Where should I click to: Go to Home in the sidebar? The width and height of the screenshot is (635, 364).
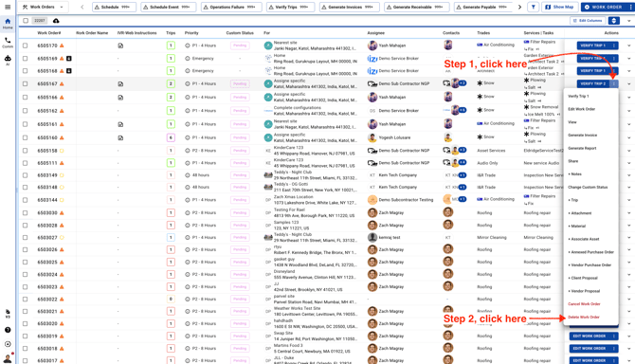tap(8, 23)
